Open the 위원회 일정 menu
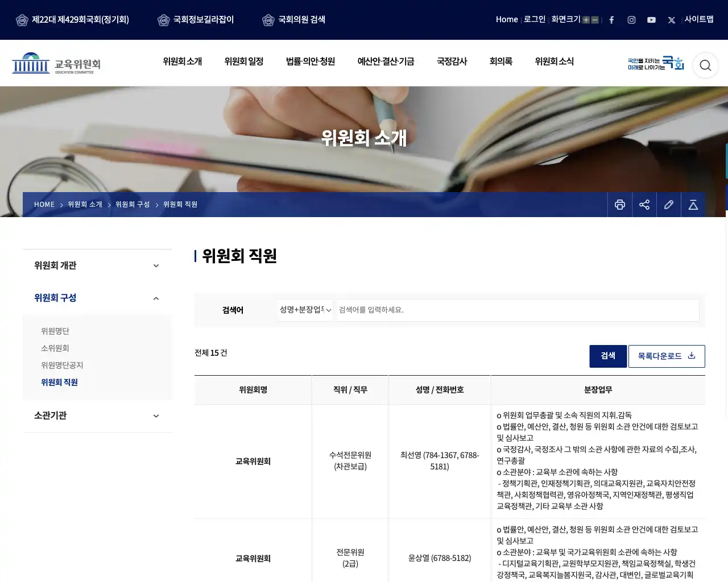728x582 pixels. [x=244, y=61]
